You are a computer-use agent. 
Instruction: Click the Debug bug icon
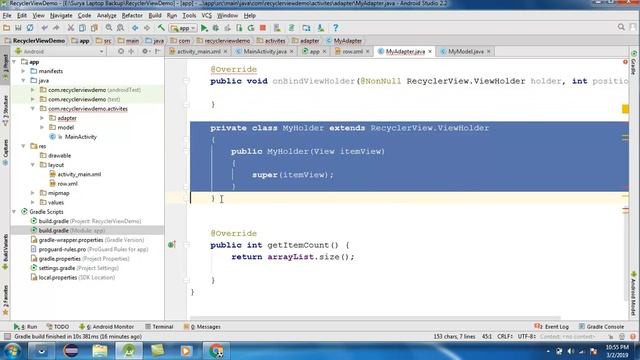[x=216, y=28]
